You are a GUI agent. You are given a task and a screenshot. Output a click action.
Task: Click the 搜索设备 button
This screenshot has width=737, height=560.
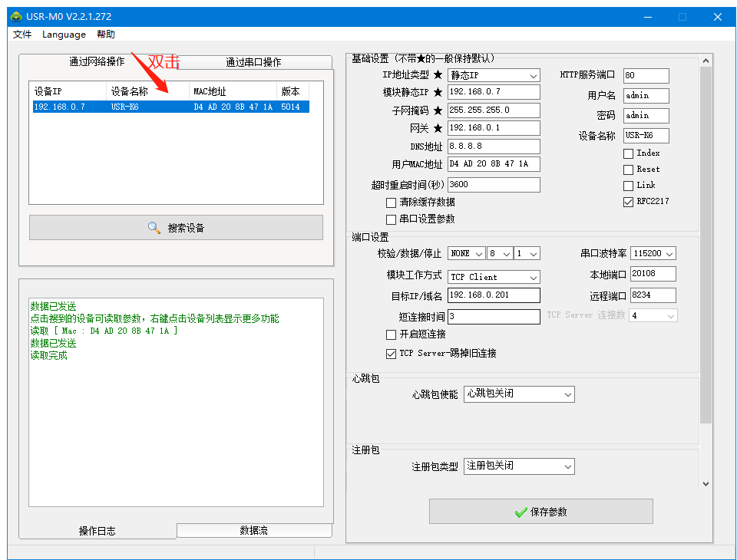tap(176, 228)
